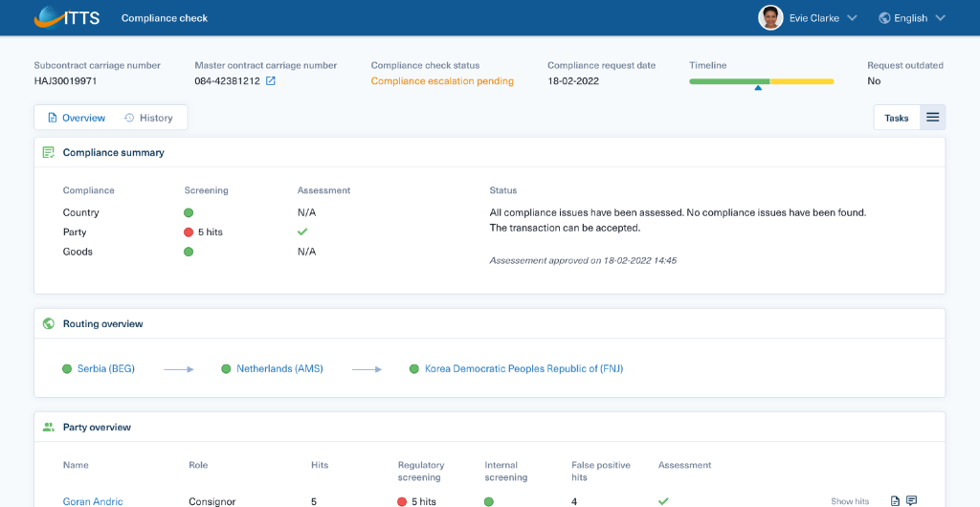Click the Compliance summary checklist icon
980x507 pixels.
48,152
